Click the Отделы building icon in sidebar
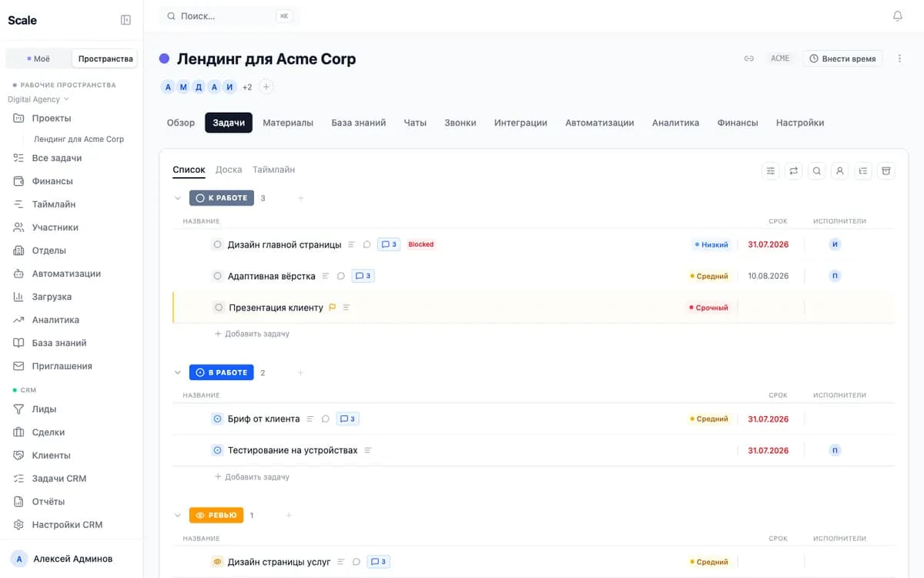This screenshot has height=578, width=924. pyautogui.click(x=18, y=250)
